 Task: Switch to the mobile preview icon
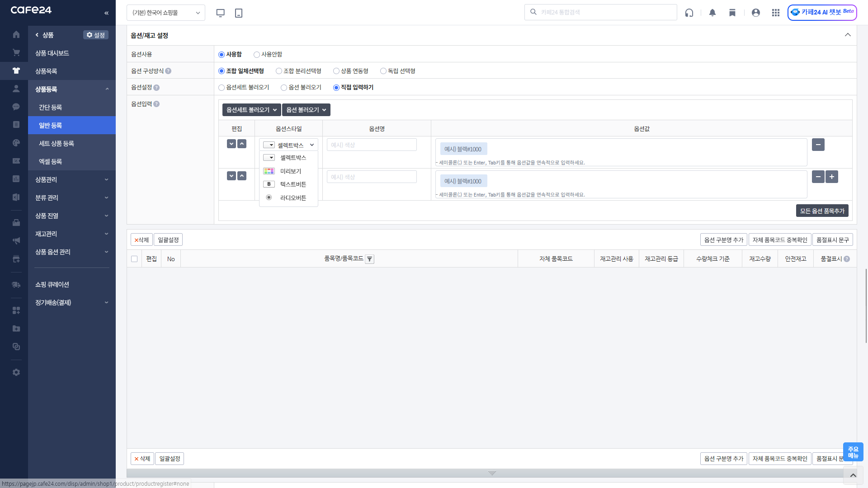[x=239, y=13]
